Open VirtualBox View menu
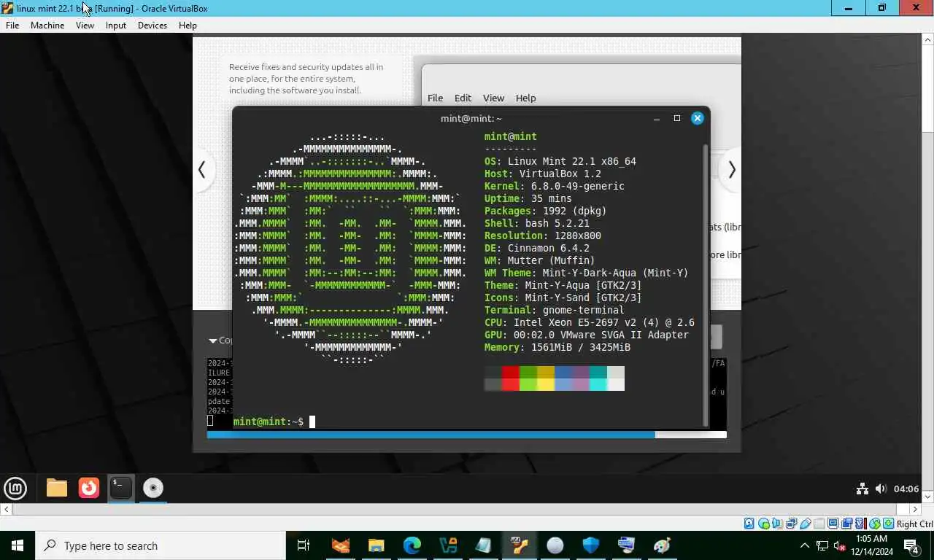This screenshot has height=560, width=934. [85, 25]
